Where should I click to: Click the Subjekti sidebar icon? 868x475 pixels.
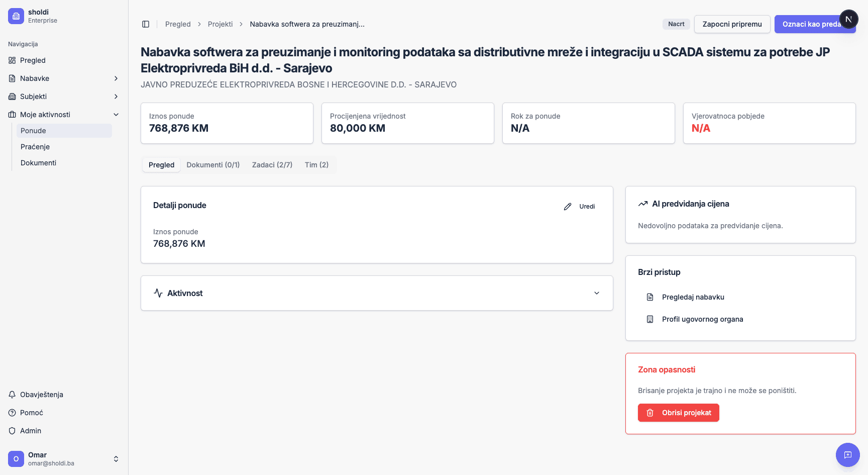12,96
